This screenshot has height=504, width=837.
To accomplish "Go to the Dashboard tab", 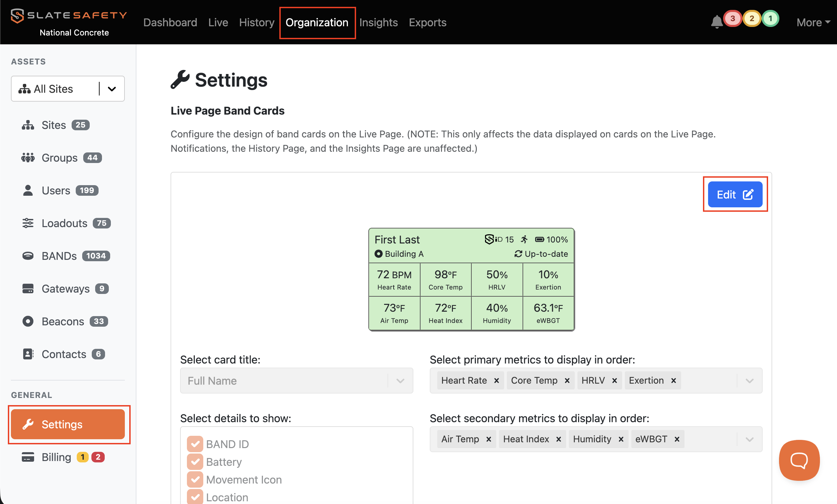I will 170,23.
